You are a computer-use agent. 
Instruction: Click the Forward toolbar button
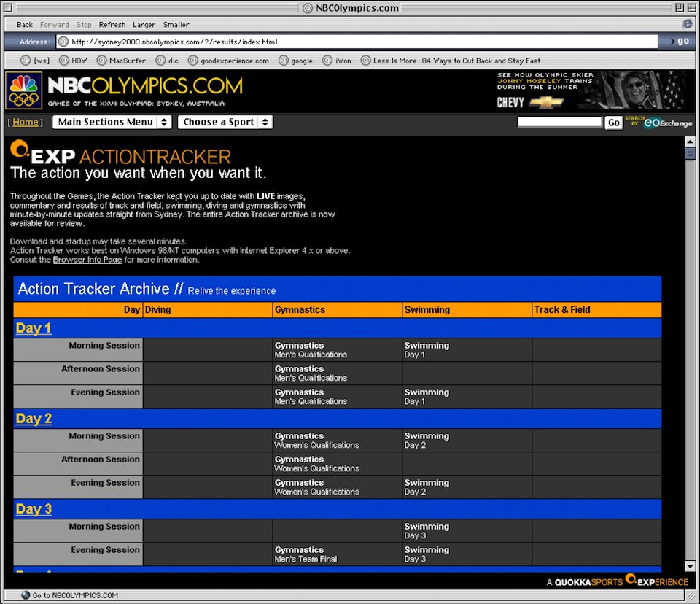(x=55, y=25)
